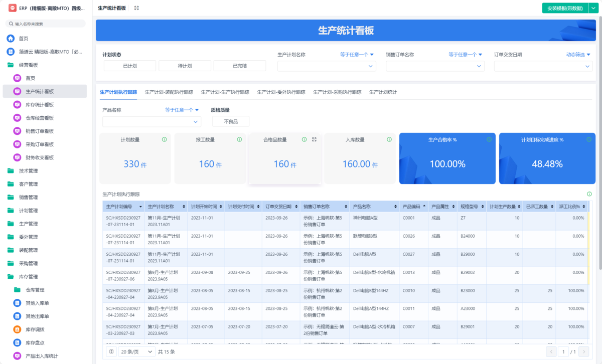This screenshot has width=602, height=364.
Task: Click the column settings icon in the table footer
Action: pos(110,351)
